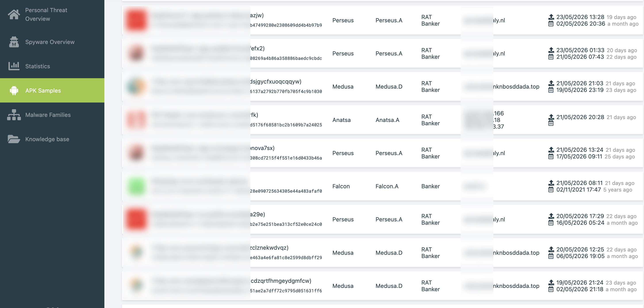Click calendar icon beside 02/11/2021 17:47

(x=551, y=190)
